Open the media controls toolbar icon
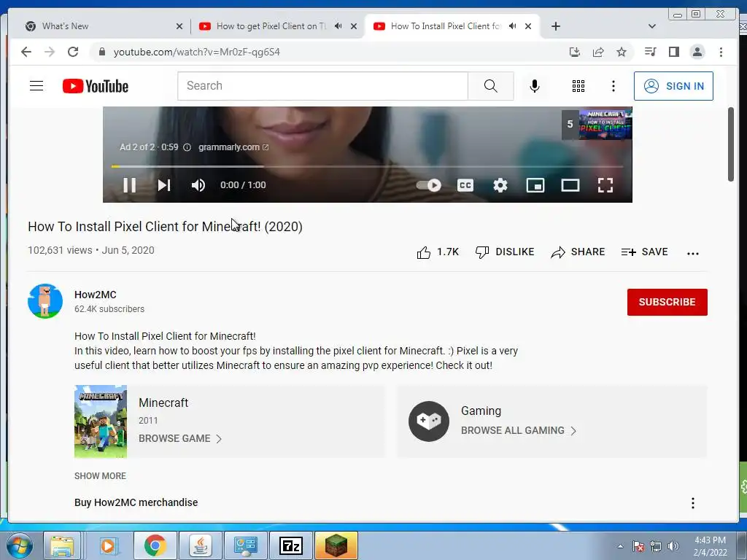Screen dimensions: 747x560 pyautogui.click(x=650, y=52)
